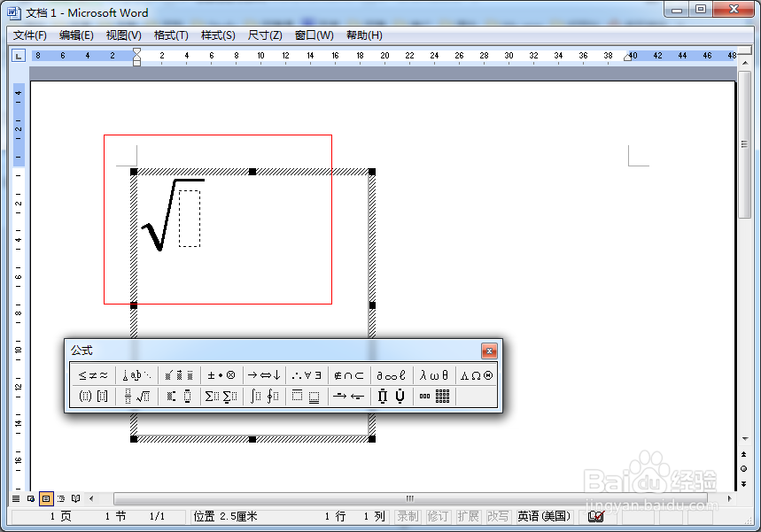The image size is (761, 532).
Task: Click the vertical scrollbar down arrow
Action: (x=744, y=439)
